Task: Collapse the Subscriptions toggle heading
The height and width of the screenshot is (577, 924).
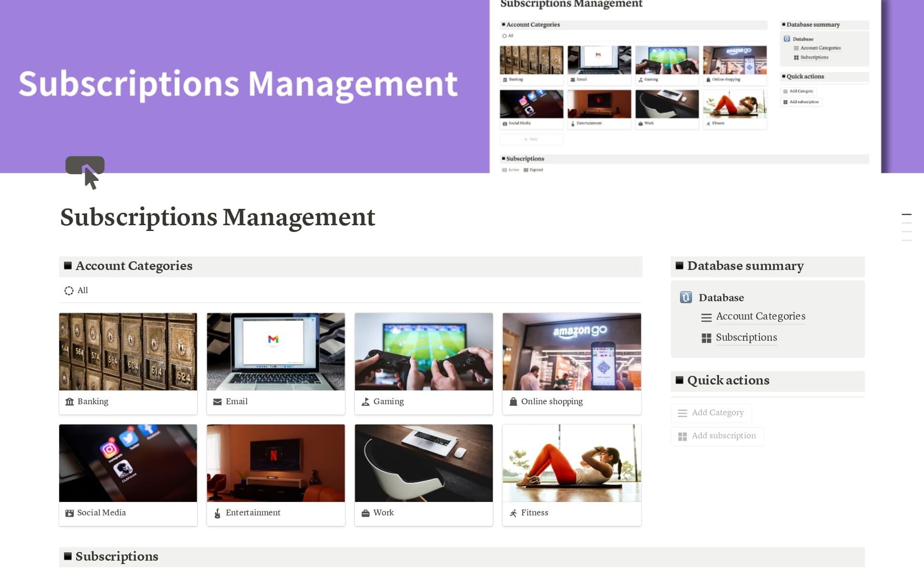Action: tap(67, 556)
